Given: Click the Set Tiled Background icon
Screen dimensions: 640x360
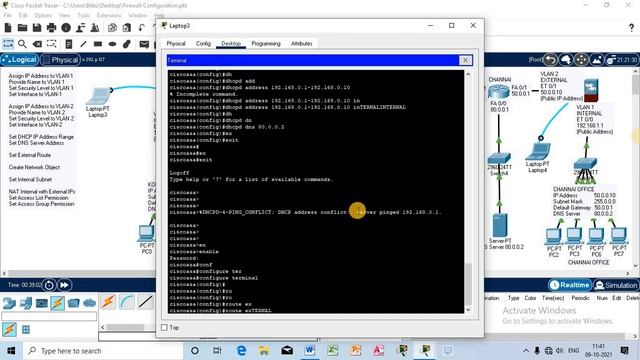Looking at the screenshot, I should tap(596, 60).
